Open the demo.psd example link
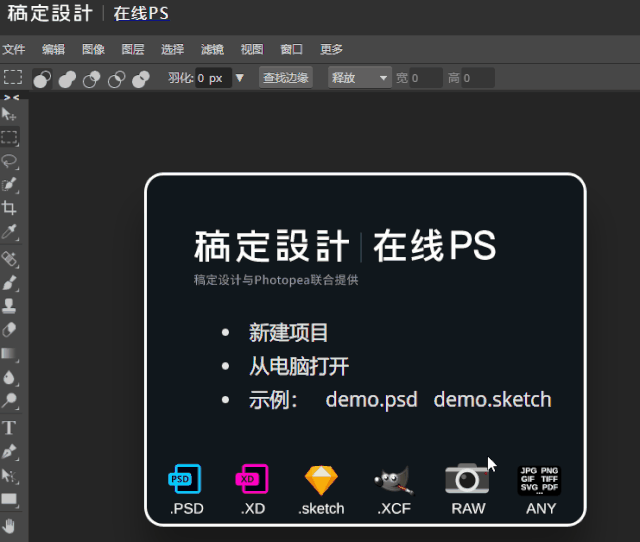 371,400
